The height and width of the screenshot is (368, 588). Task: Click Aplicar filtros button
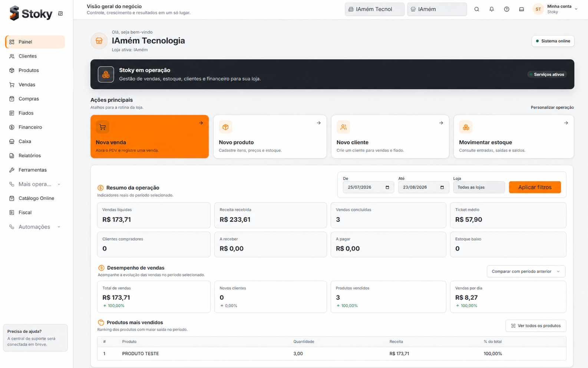[x=535, y=187]
